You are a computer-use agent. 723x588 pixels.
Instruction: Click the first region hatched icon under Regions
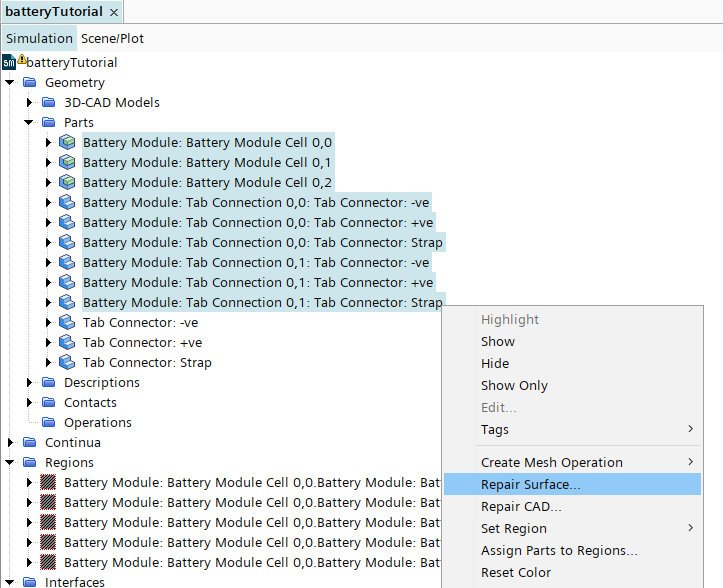(x=48, y=482)
